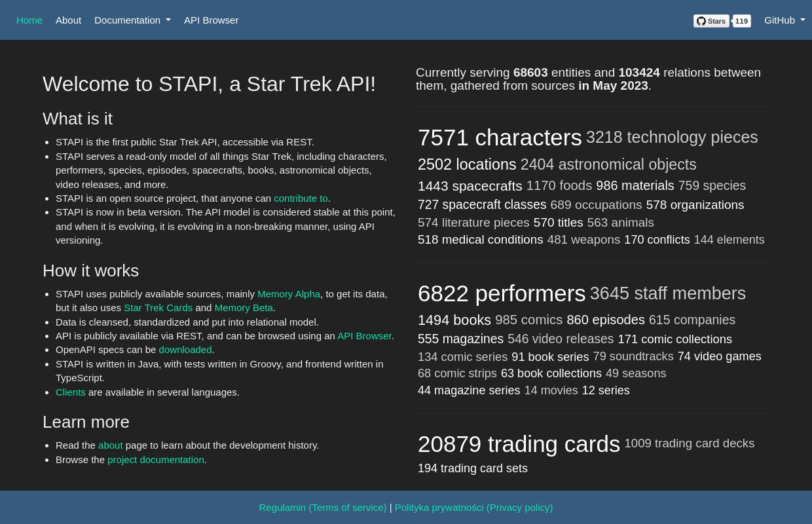Screen dimensions: 812x524
Task: Click the '860 episodes' entry
Action: (606, 320)
